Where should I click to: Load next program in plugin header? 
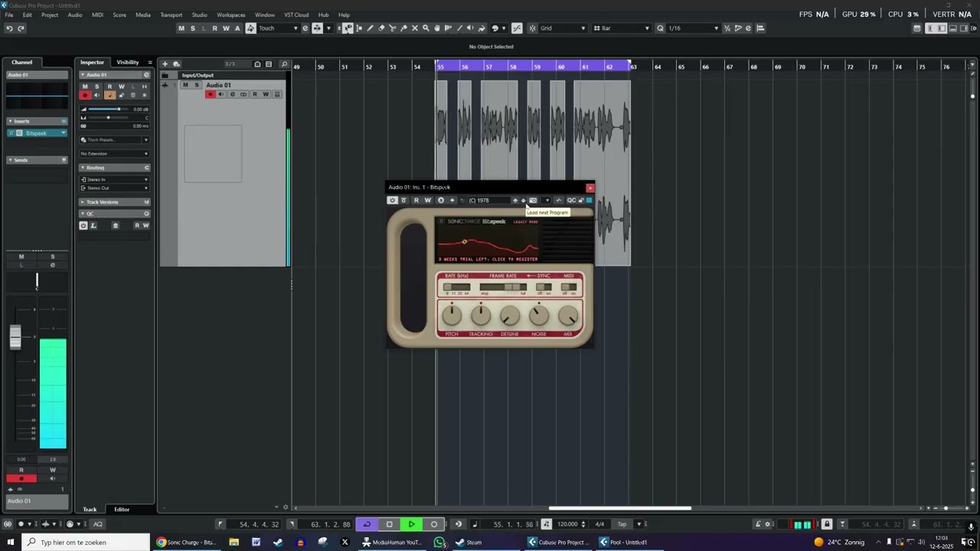pyautogui.click(x=524, y=201)
